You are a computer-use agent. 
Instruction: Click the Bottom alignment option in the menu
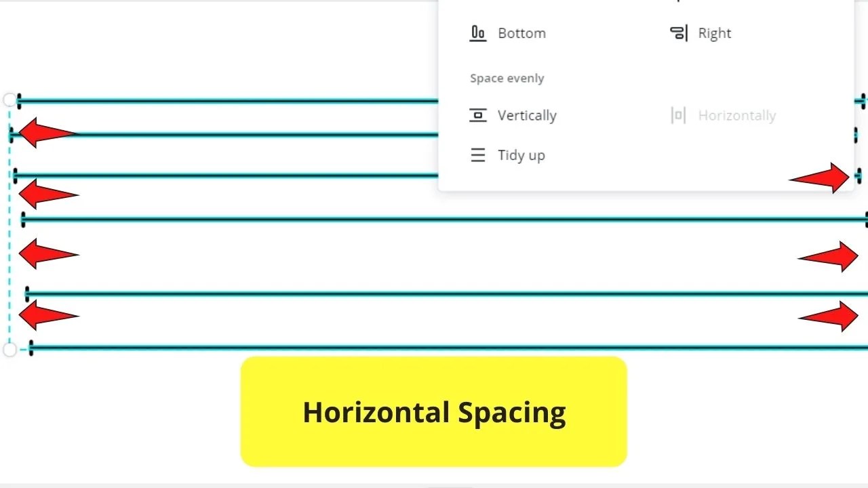521,33
